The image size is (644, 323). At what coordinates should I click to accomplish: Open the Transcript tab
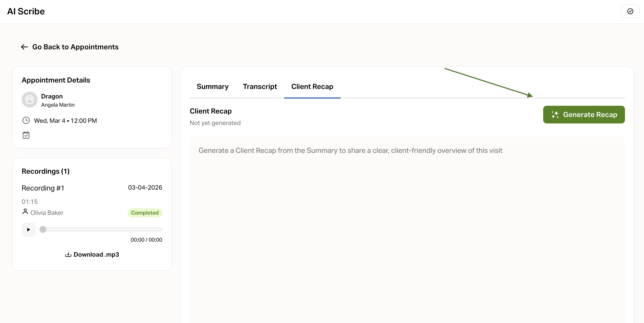260,87
